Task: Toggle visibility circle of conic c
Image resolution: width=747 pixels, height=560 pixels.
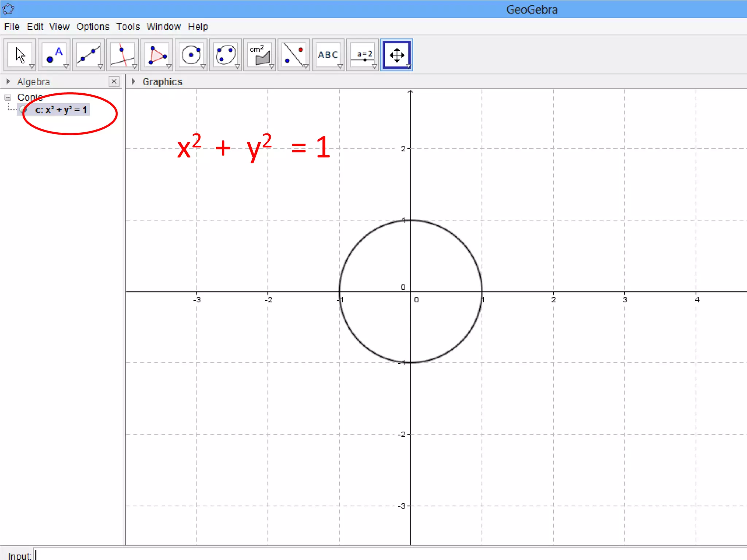Action: coord(23,110)
